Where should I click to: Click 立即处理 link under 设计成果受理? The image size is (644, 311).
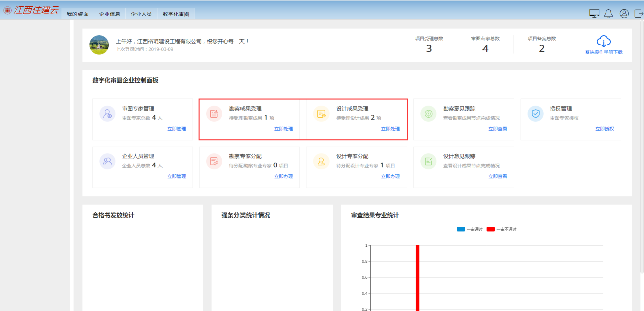390,129
